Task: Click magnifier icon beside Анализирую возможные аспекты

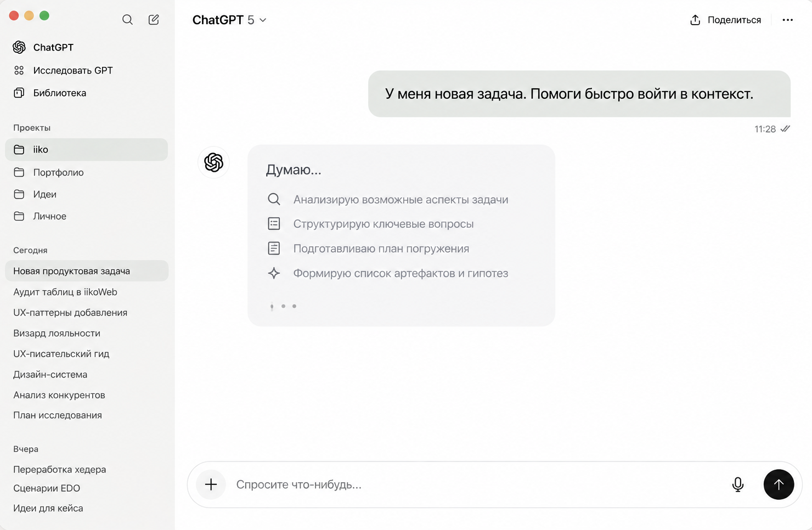Action: (274, 199)
